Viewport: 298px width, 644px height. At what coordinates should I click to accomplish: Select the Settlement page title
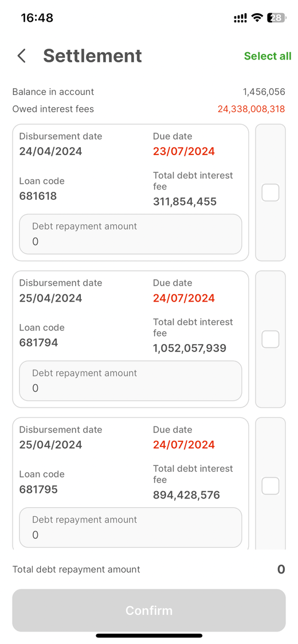click(x=92, y=56)
